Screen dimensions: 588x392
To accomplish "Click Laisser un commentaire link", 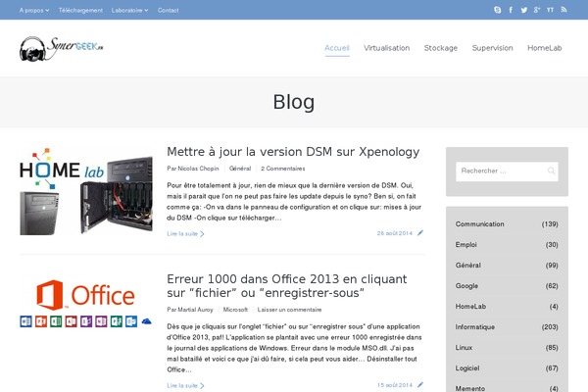I will coord(289,310).
